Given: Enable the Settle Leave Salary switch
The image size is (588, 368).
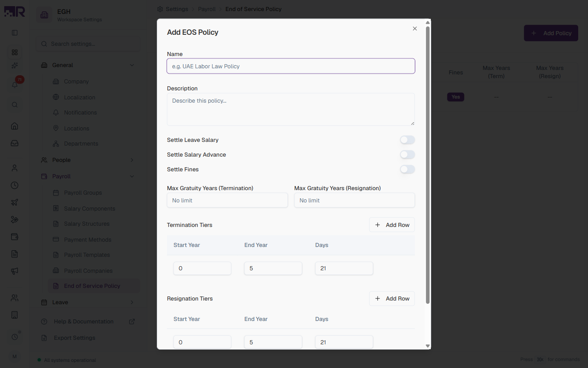Looking at the screenshot, I should coord(408,140).
